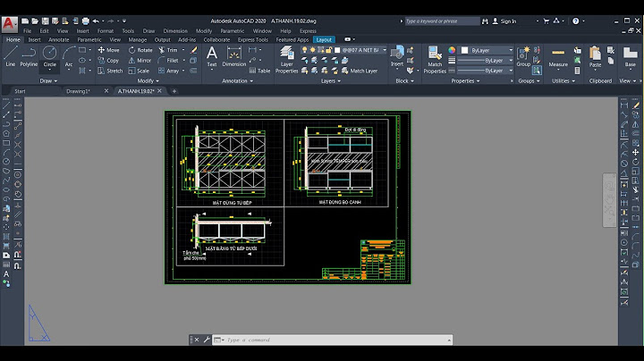Select the Stretch tool
The image size is (644, 361).
110,71
